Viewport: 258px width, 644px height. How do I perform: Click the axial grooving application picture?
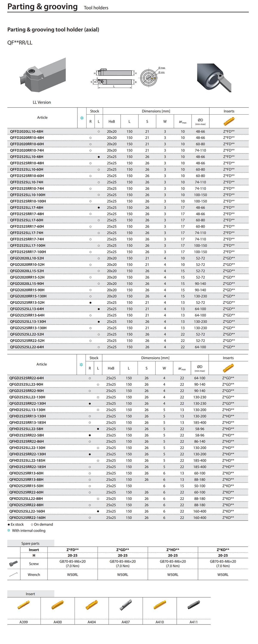[214, 77]
